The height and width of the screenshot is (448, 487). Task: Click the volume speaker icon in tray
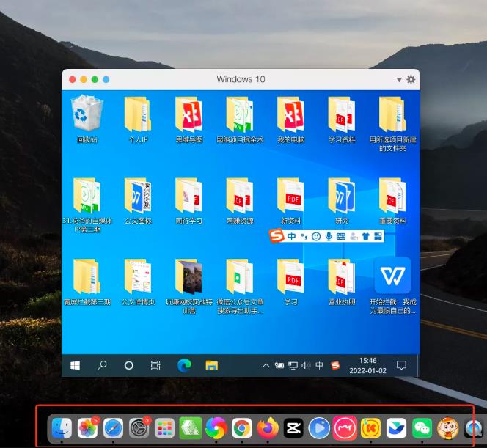(306, 365)
